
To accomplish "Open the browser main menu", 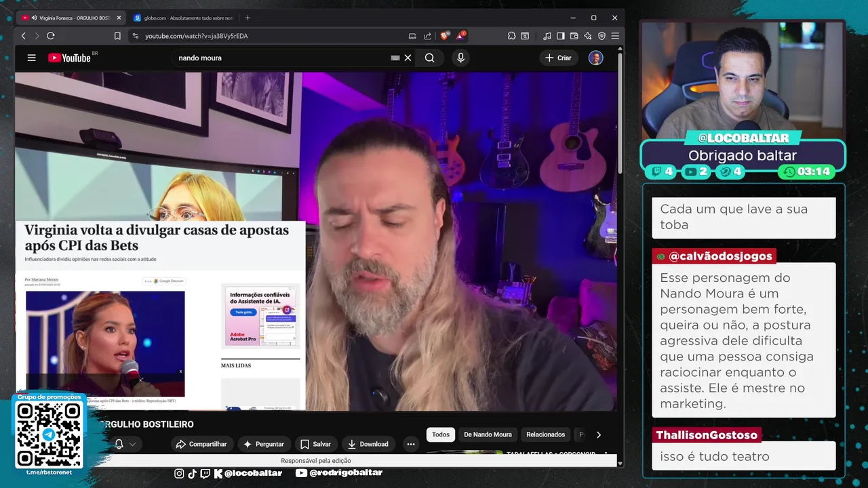I will coord(615,36).
